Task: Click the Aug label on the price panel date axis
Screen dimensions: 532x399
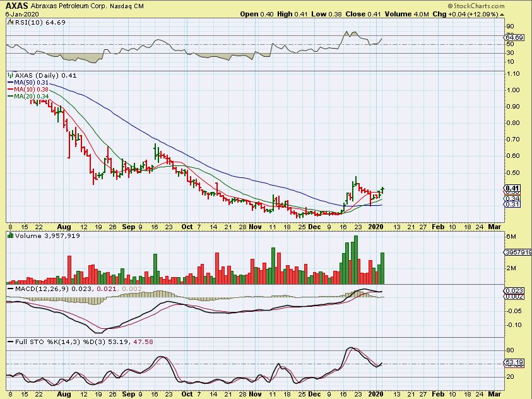Action: [64, 227]
